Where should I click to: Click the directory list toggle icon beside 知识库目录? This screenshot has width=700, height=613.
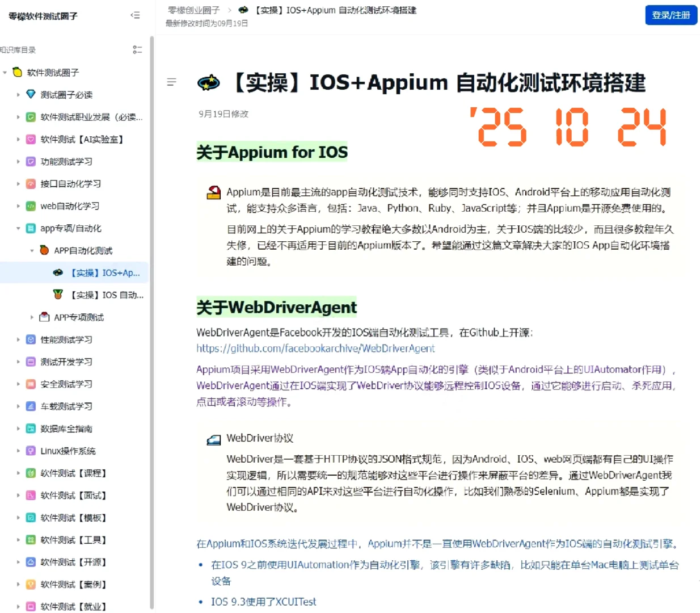pos(137,50)
